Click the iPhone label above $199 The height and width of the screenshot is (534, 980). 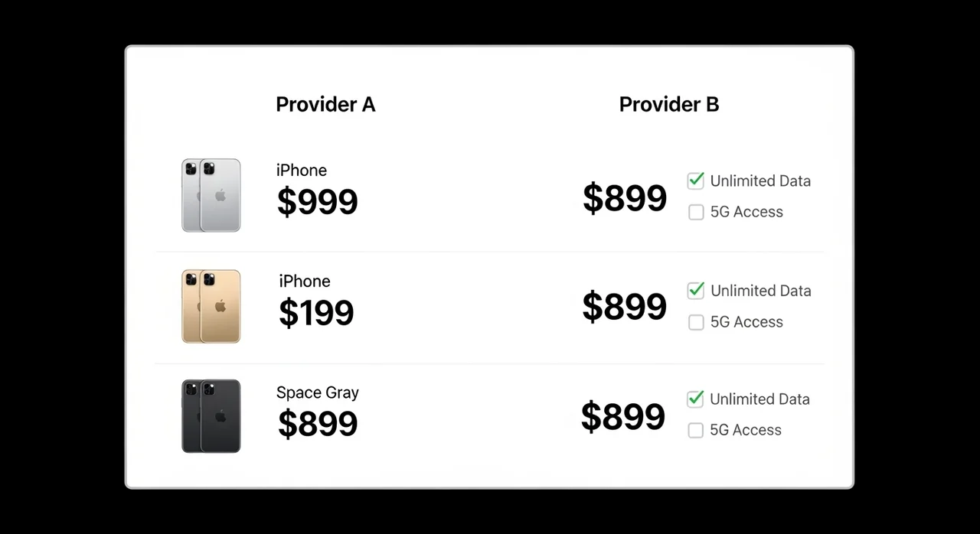(305, 282)
